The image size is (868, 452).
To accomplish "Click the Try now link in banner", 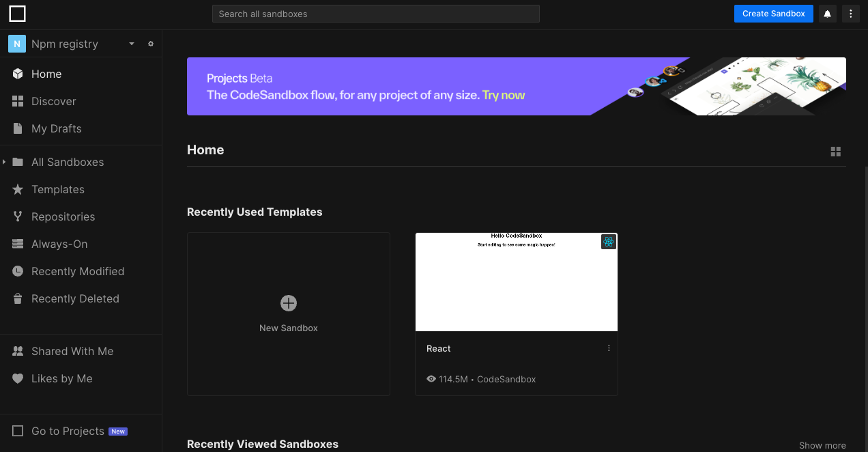I will 504,95.
